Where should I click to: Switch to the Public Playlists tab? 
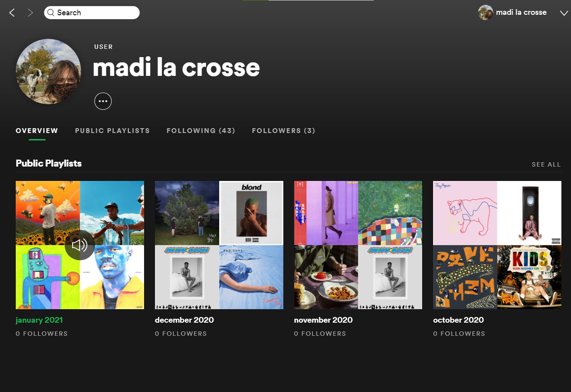112,131
